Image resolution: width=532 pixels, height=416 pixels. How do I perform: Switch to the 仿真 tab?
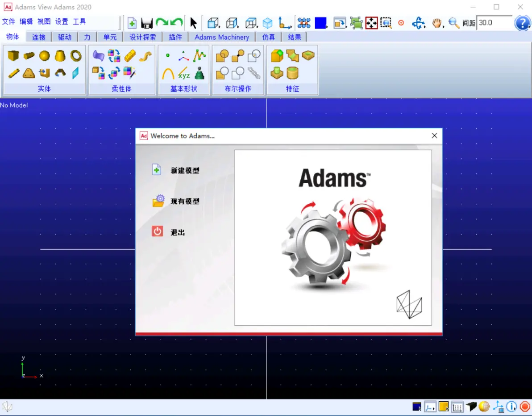(x=268, y=37)
